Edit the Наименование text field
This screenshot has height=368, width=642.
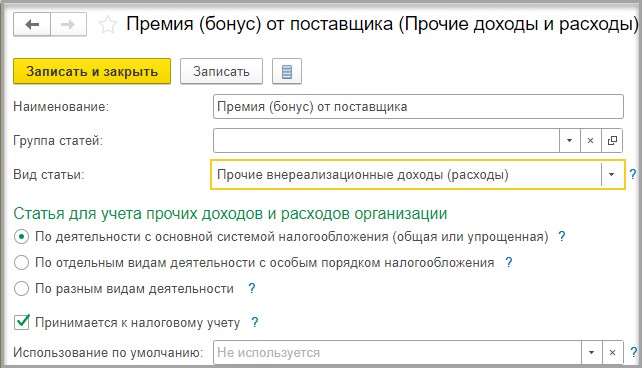418,106
